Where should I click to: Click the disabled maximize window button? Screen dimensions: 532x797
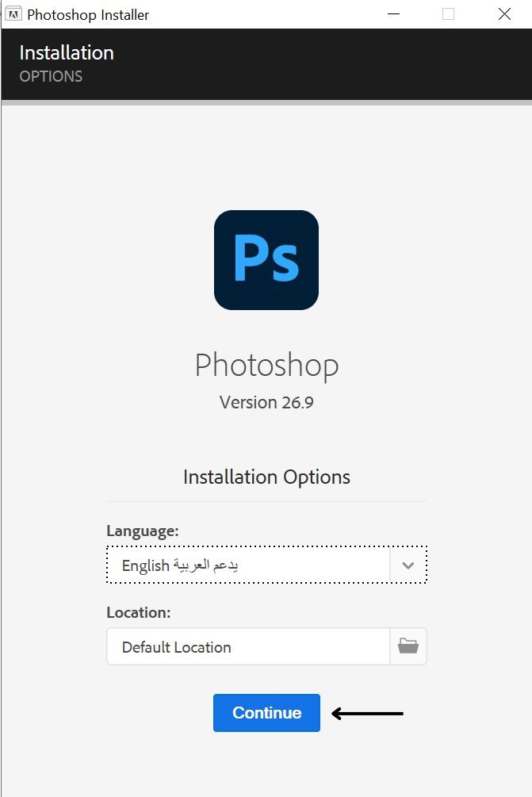click(448, 14)
